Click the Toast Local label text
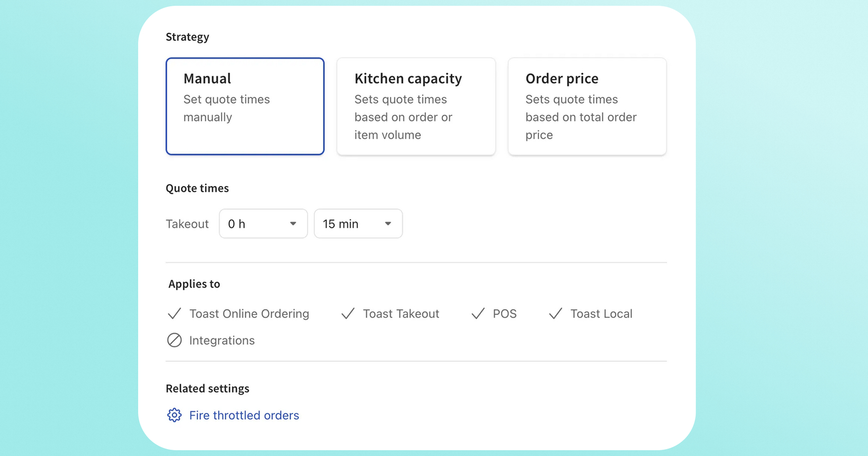868x456 pixels. click(601, 314)
